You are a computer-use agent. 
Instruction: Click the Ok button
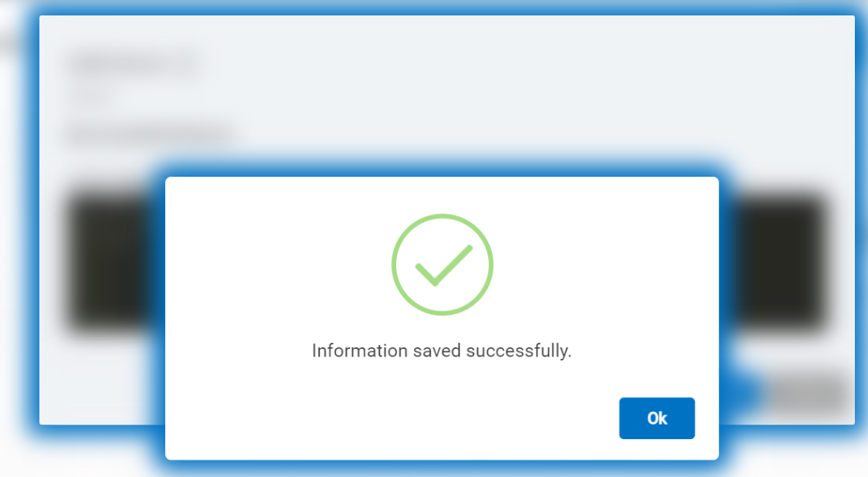(x=656, y=418)
